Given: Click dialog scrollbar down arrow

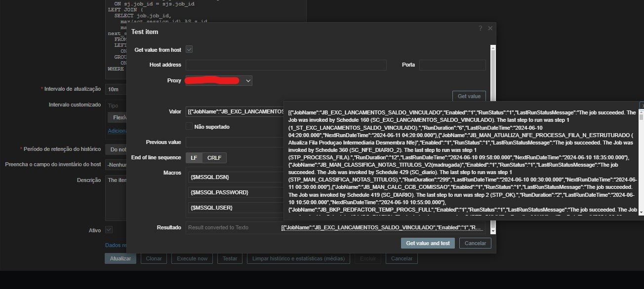Looking at the screenshot, I should coord(492,231).
